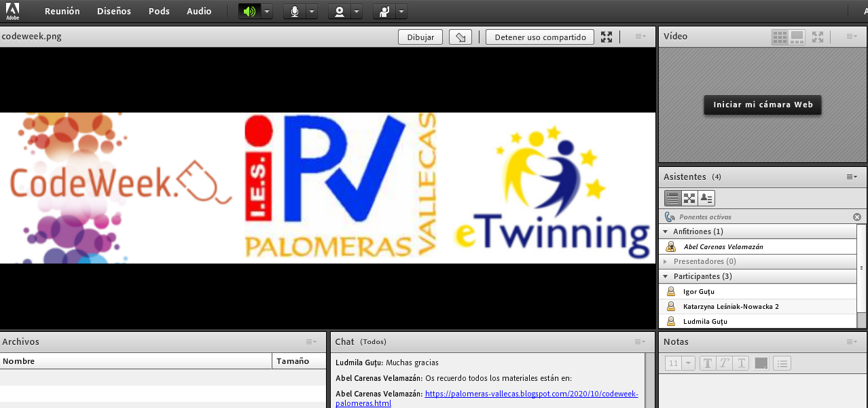Viewport: 868px width, 408px height.
Task: Toggle bulleted list in Notas
Action: (782, 363)
